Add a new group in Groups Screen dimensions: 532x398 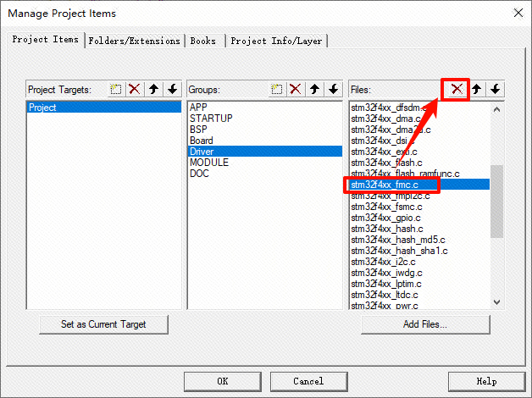tap(276, 89)
